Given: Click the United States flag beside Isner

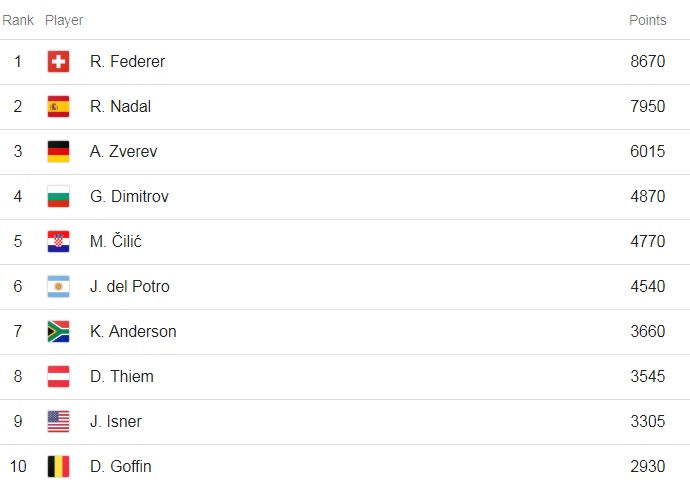Looking at the screenshot, I should [x=59, y=421].
